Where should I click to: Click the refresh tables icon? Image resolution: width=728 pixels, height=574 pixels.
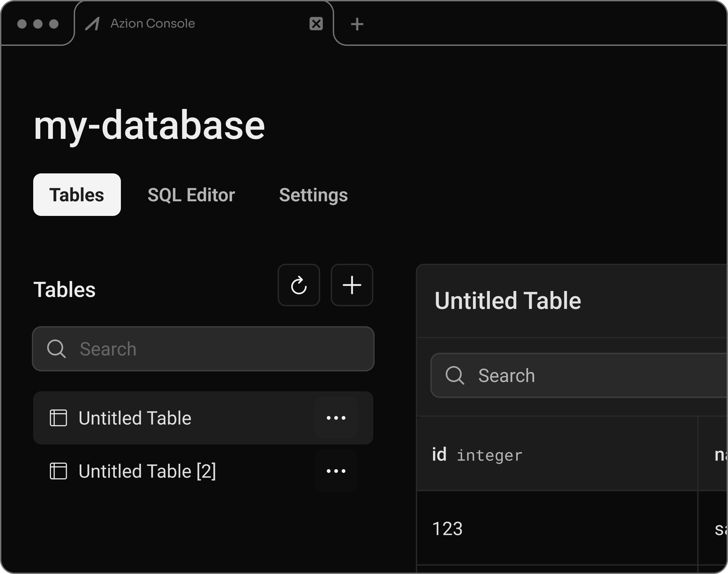(299, 285)
